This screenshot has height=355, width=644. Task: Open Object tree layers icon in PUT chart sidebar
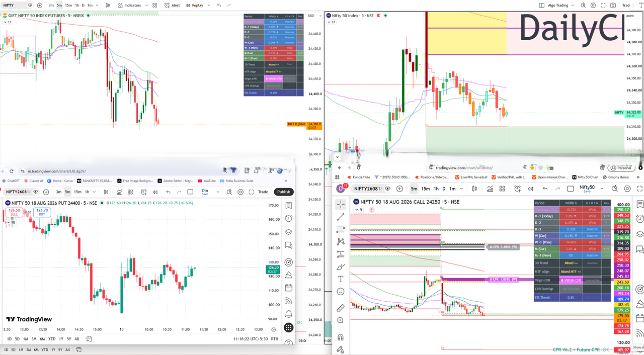tap(288, 232)
